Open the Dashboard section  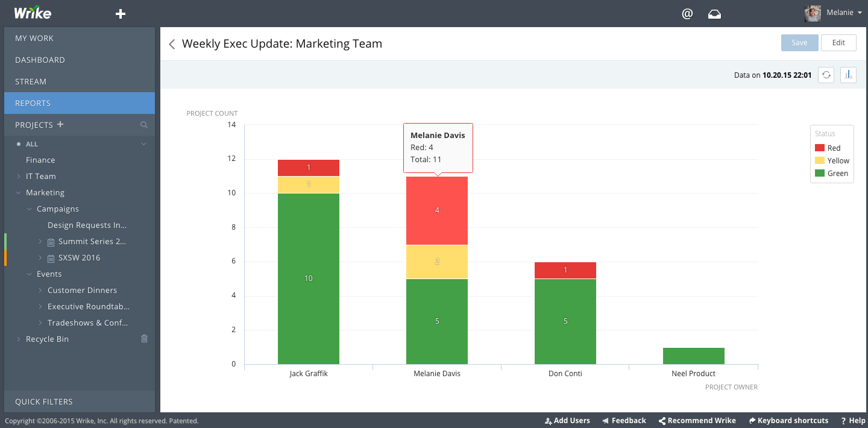80,60
